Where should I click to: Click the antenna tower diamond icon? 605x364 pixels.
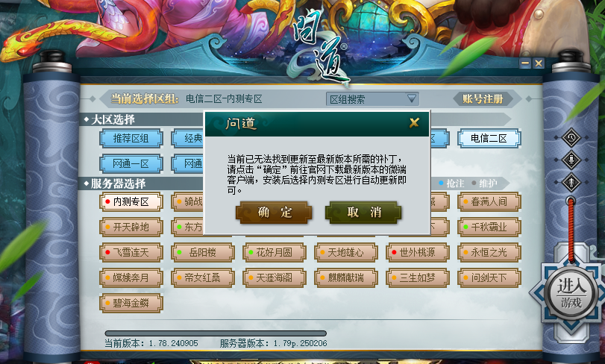point(571,182)
